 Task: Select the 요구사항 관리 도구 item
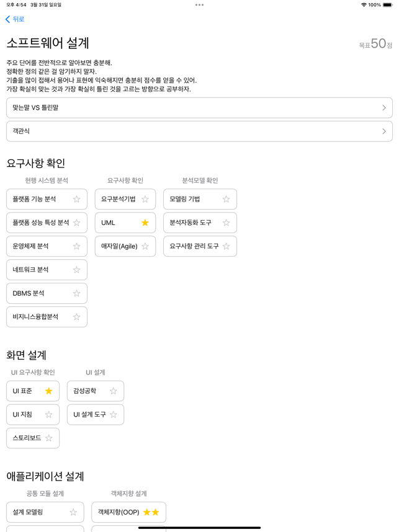(194, 246)
